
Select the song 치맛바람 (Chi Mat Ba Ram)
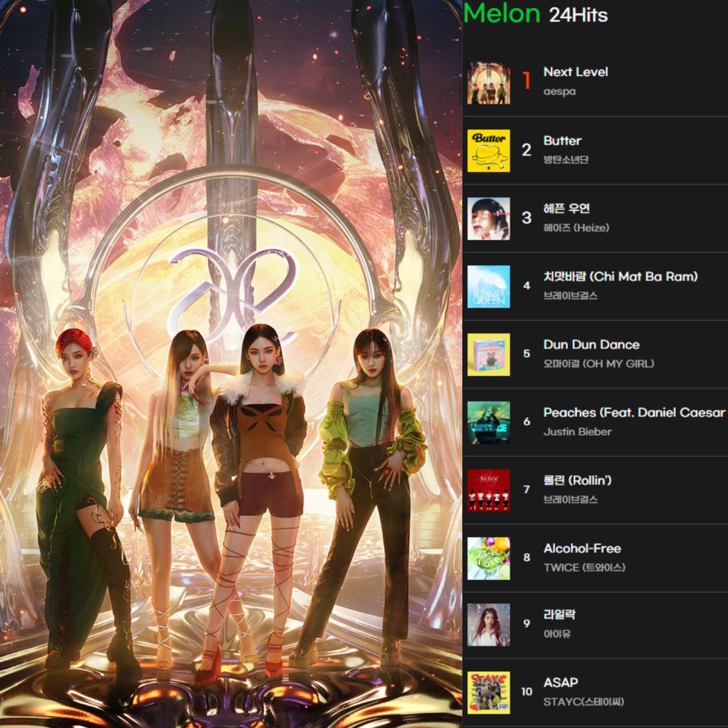pyautogui.click(x=621, y=277)
